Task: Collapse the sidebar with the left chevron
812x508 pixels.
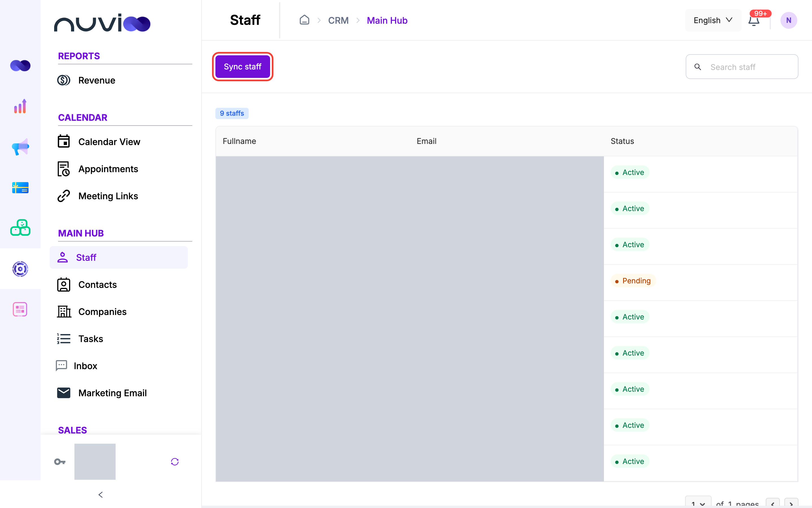Action: pyautogui.click(x=101, y=494)
